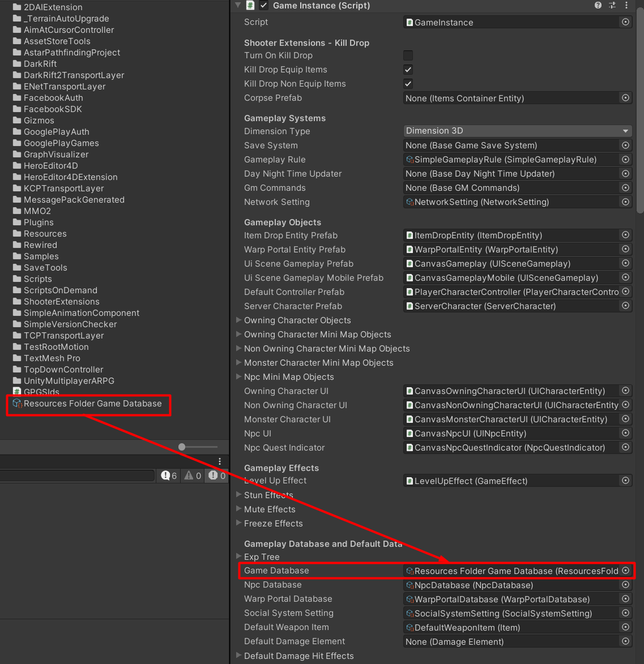Image resolution: width=644 pixels, height=664 pixels.
Task: Click object picker for Owning Character UI
Action: (x=625, y=391)
